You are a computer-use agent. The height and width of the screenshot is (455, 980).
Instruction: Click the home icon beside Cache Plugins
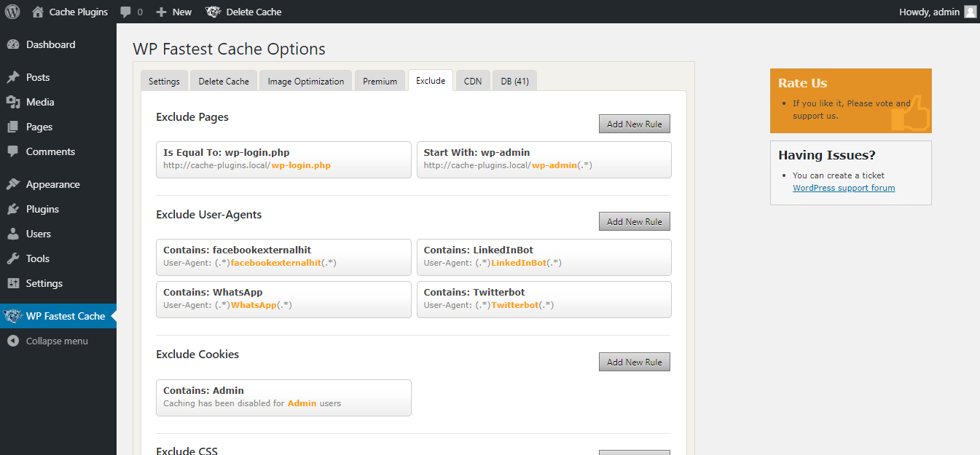tap(38, 12)
